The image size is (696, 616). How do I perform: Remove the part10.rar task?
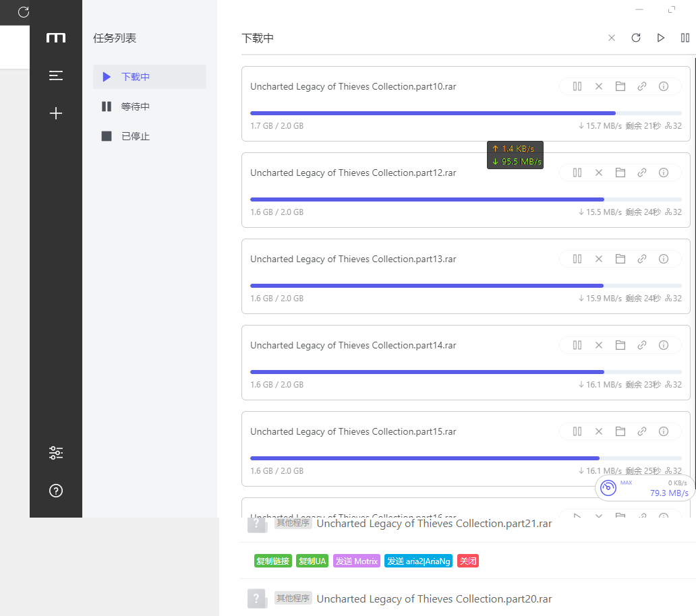point(599,86)
